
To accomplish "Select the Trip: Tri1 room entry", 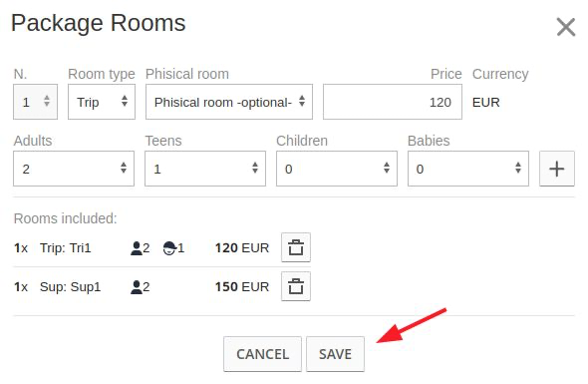I will click(x=66, y=248).
